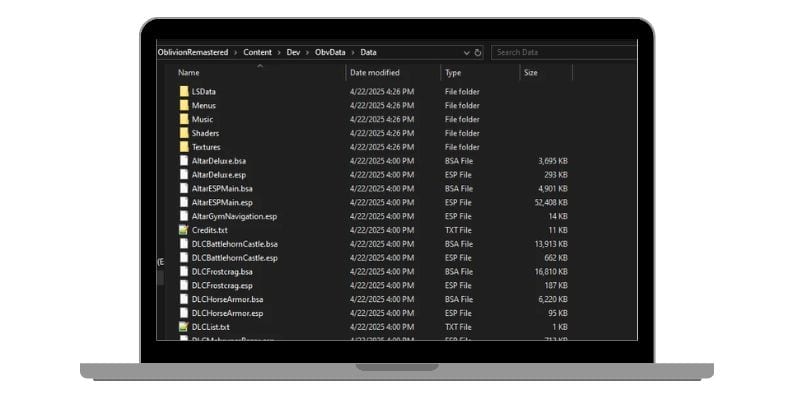Select file name DLCBattlehornCastle.bsa
This screenshot has height=398, width=794.
pyautogui.click(x=234, y=244)
